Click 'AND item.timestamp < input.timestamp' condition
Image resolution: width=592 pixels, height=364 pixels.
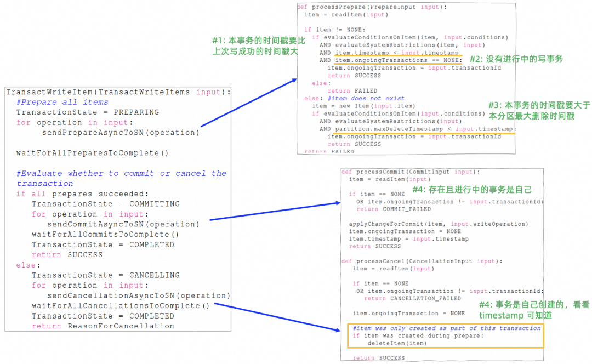[389, 53]
